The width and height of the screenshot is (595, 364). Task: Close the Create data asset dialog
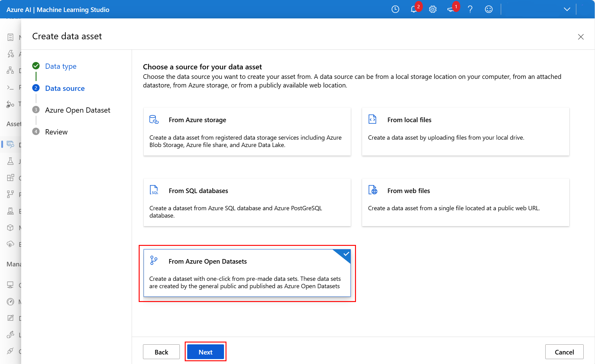point(581,37)
